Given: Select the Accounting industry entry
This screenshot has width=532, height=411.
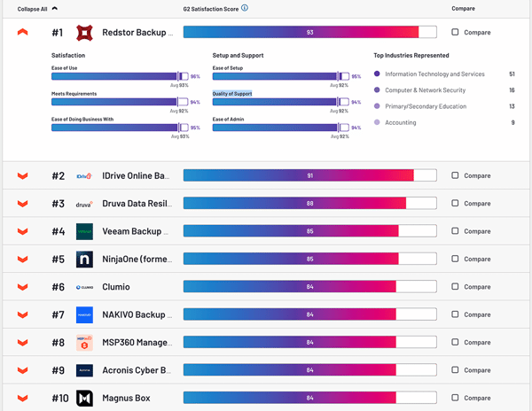Looking at the screenshot, I should click(401, 122).
